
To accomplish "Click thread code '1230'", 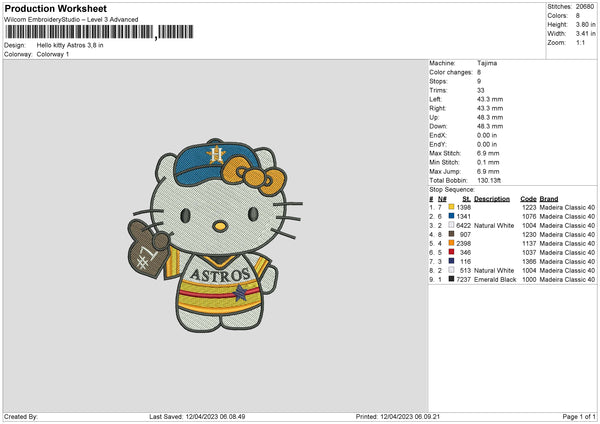I will [529, 234].
